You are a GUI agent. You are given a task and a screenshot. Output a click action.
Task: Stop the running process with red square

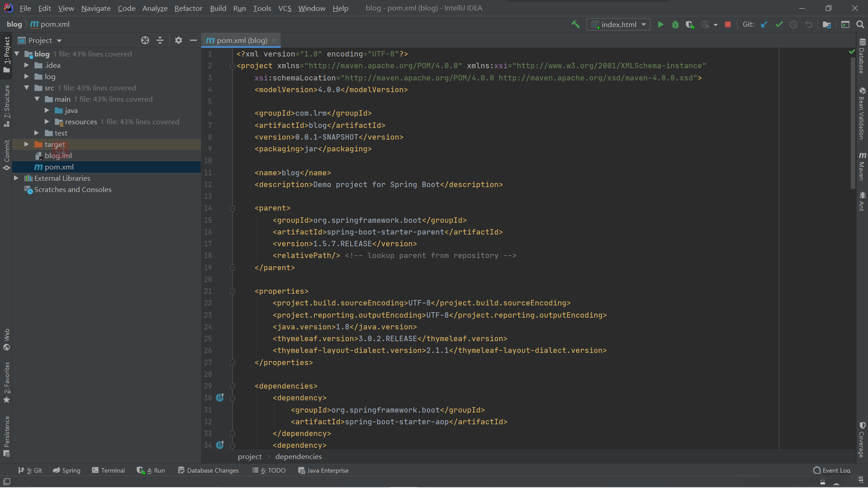point(728,24)
